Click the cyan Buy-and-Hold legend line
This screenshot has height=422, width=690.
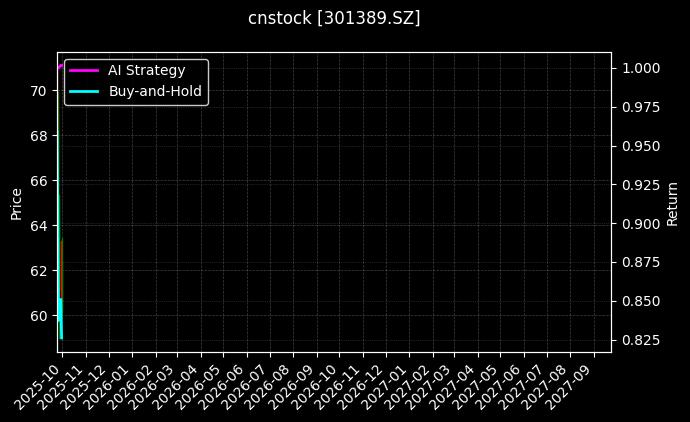click(84, 91)
